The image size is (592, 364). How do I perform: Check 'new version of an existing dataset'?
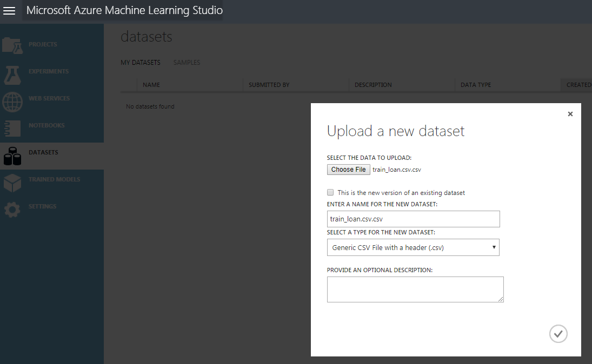click(x=330, y=192)
